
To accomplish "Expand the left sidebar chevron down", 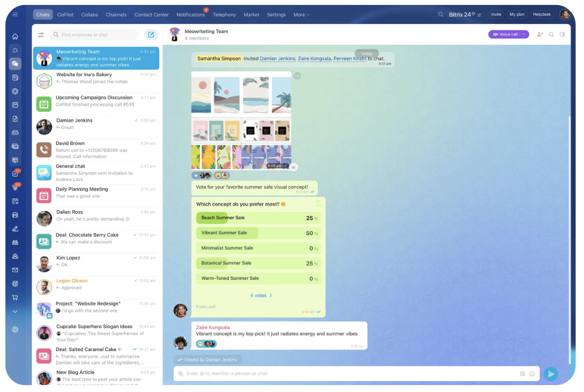I will pyautogui.click(x=15, y=311).
